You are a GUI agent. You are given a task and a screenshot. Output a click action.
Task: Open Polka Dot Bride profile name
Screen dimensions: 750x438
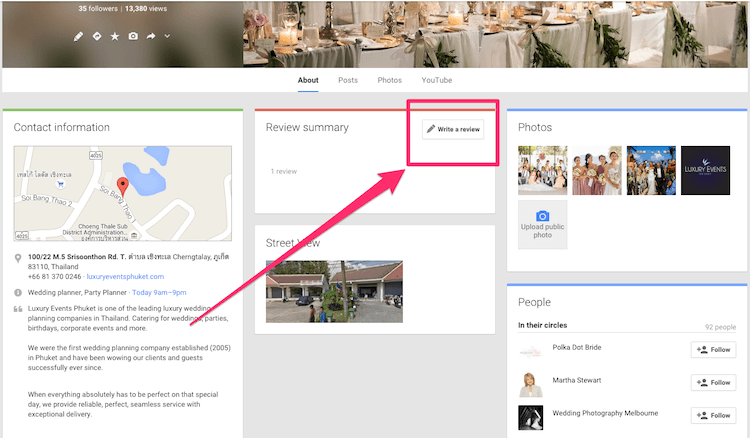[x=577, y=347]
